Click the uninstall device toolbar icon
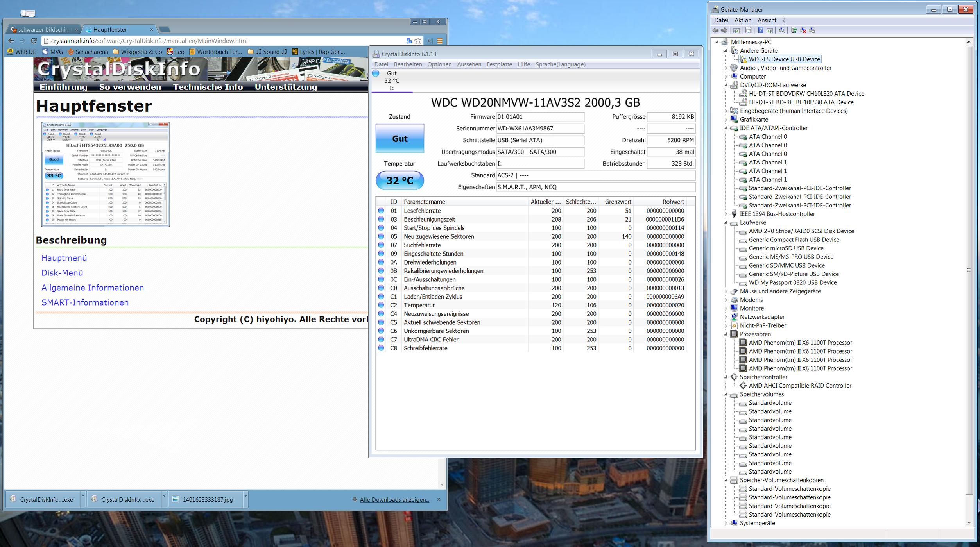980x547 pixels. (x=803, y=30)
